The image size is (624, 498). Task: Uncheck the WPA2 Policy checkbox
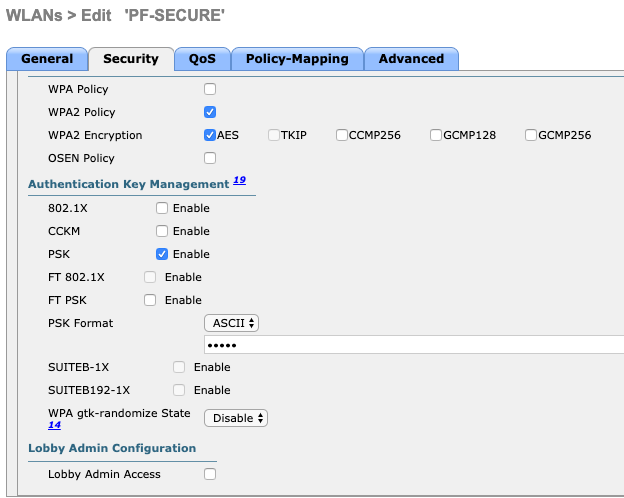coord(210,112)
